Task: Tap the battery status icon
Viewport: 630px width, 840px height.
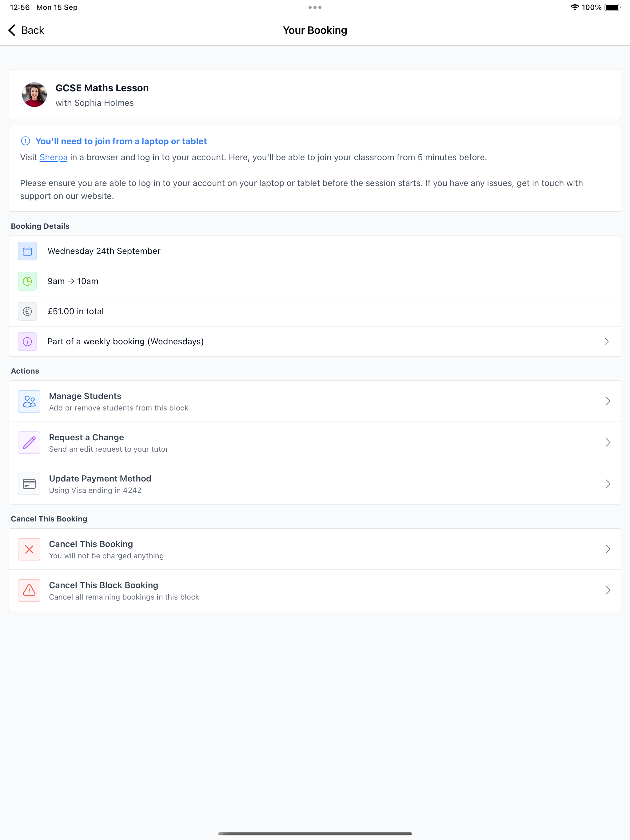Action: (x=612, y=7)
